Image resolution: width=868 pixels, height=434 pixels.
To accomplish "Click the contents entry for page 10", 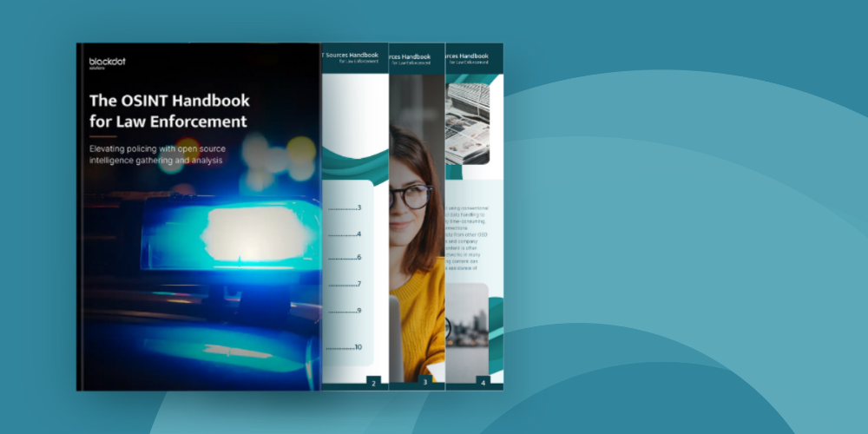I will pyautogui.click(x=344, y=347).
